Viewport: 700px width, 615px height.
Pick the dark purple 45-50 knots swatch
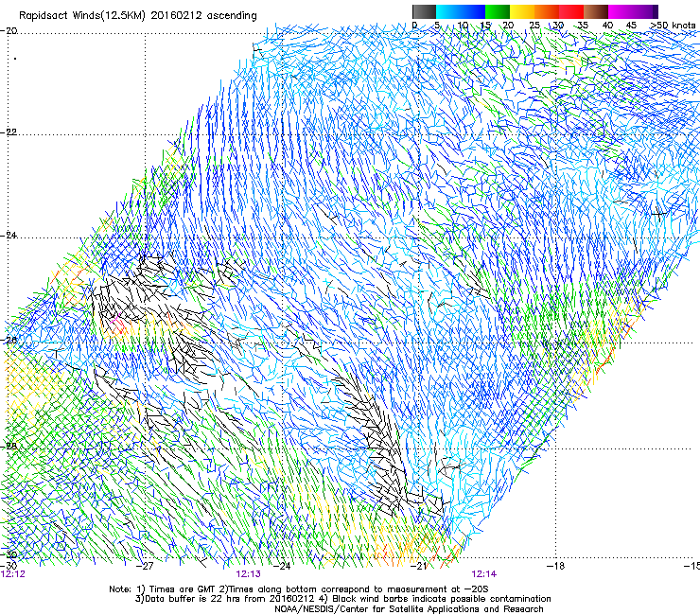pos(645,11)
